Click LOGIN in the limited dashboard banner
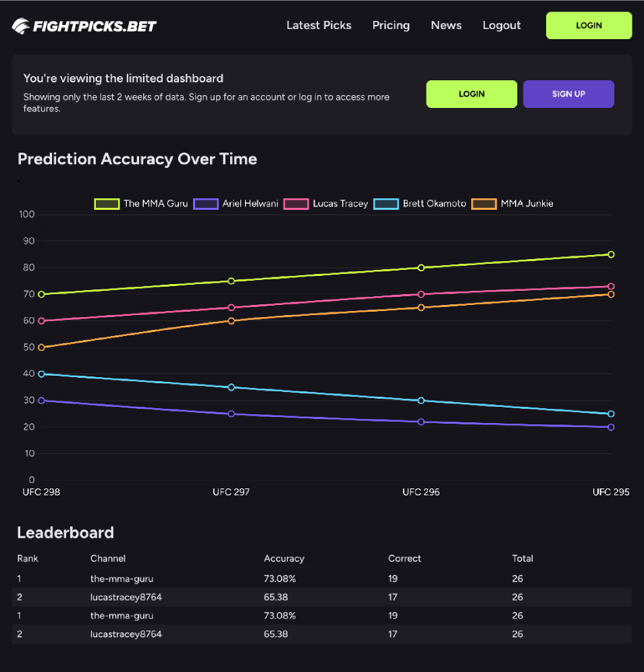The height and width of the screenshot is (672, 644). tap(471, 94)
